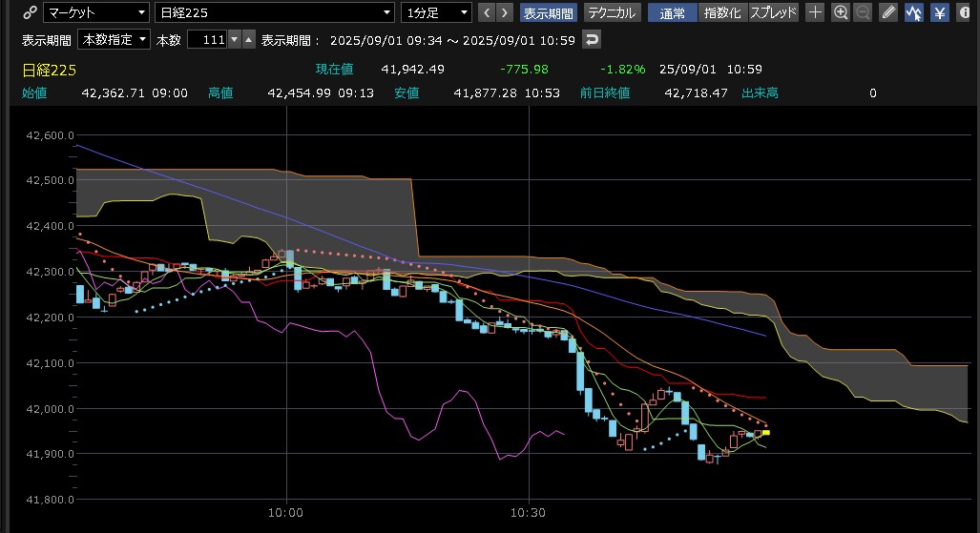
Task: Open the 日経225 symbol dropdown
Action: 275,12
